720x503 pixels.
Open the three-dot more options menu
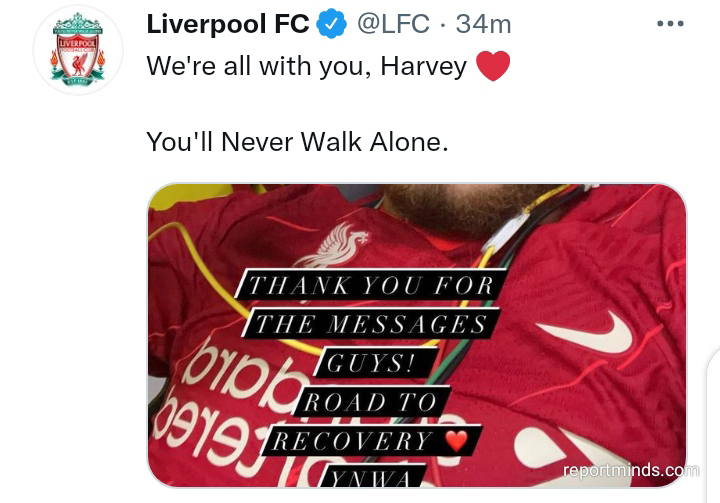[670, 23]
